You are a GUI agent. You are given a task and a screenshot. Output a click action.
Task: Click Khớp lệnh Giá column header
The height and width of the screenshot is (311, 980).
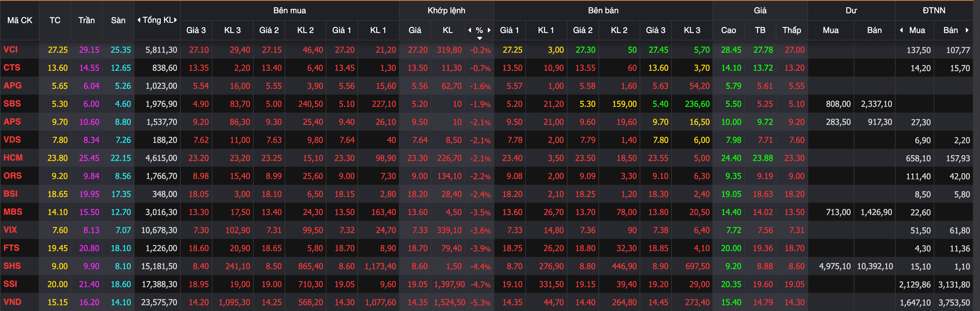coord(415,30)
